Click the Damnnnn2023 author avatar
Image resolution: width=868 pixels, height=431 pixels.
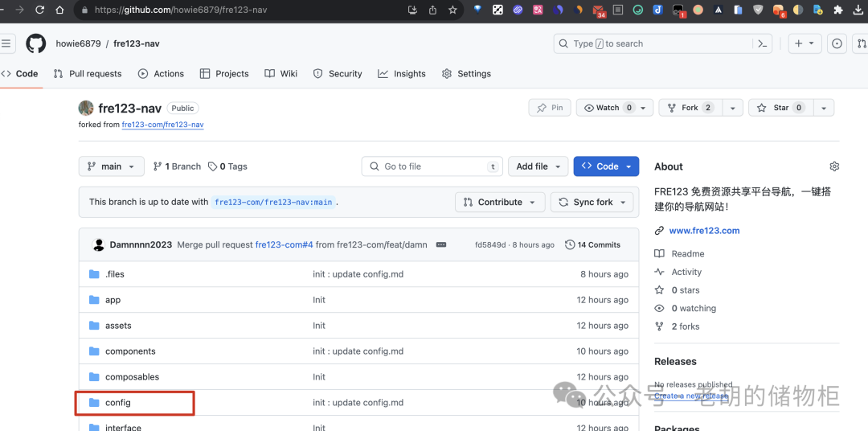pos(99,245)
